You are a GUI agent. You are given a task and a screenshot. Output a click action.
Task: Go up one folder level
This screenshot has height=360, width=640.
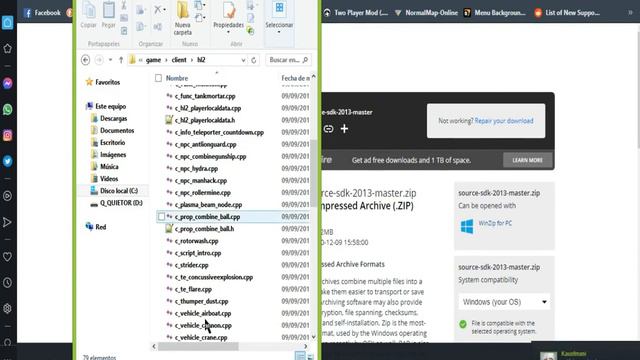tap(121, 60)
